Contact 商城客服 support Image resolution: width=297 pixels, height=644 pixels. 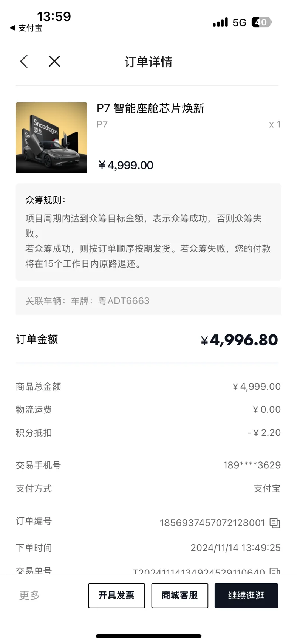tap(179, 596)
